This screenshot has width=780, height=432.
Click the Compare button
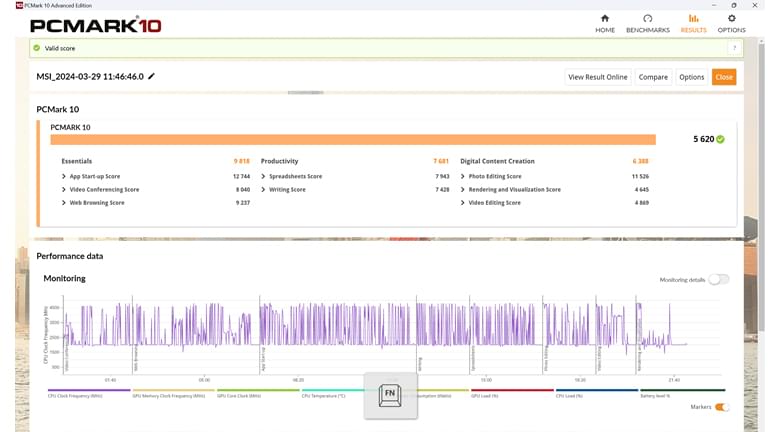(x=653, y=77)
